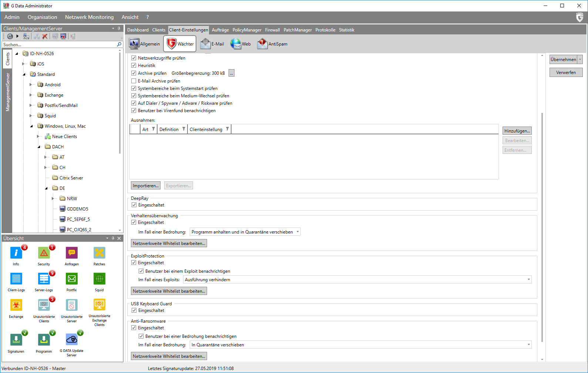Open the Netzwerk Monitoring menu

89,17
